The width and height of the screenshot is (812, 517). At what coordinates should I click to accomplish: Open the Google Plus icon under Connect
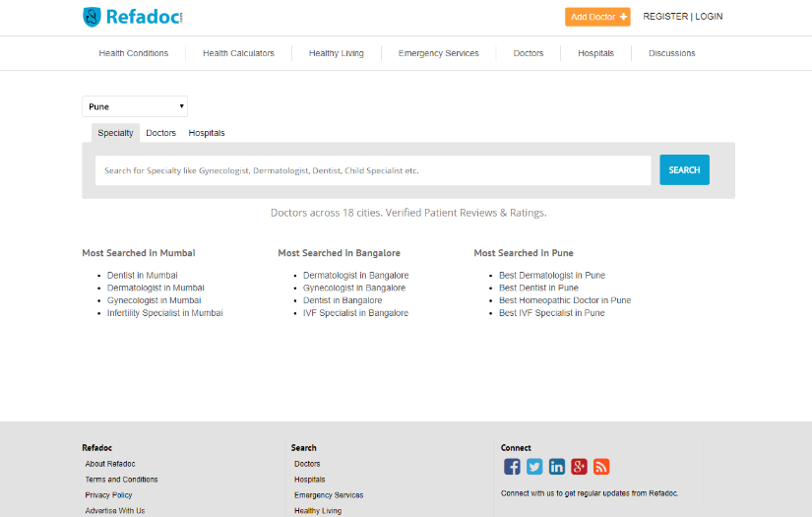coord(579,467)
